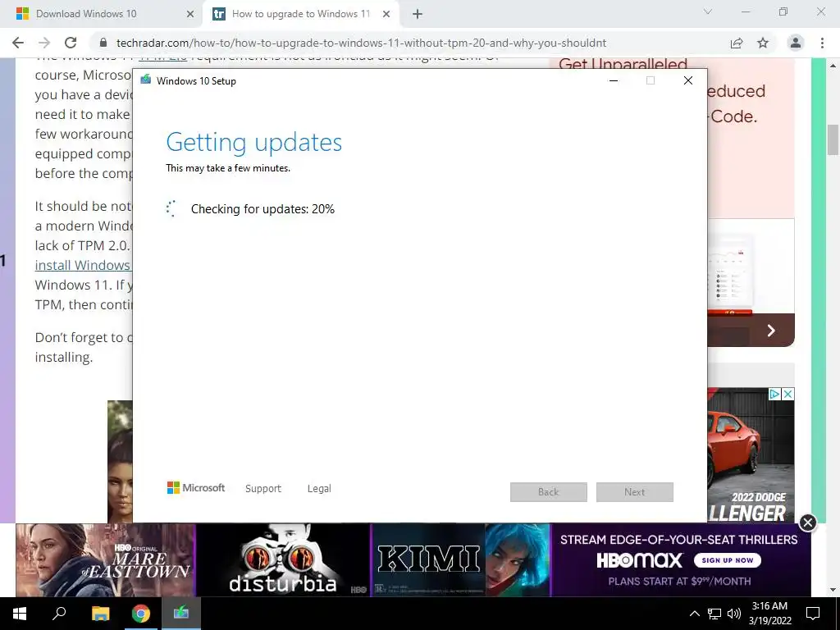Click the address bar URL
This screenshot has width=840, height=630.
[362, 43]
